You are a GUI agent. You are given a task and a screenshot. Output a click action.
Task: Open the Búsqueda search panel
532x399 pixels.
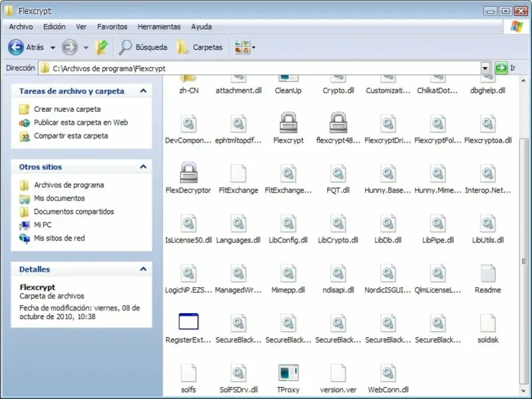(x=143, y=47)
